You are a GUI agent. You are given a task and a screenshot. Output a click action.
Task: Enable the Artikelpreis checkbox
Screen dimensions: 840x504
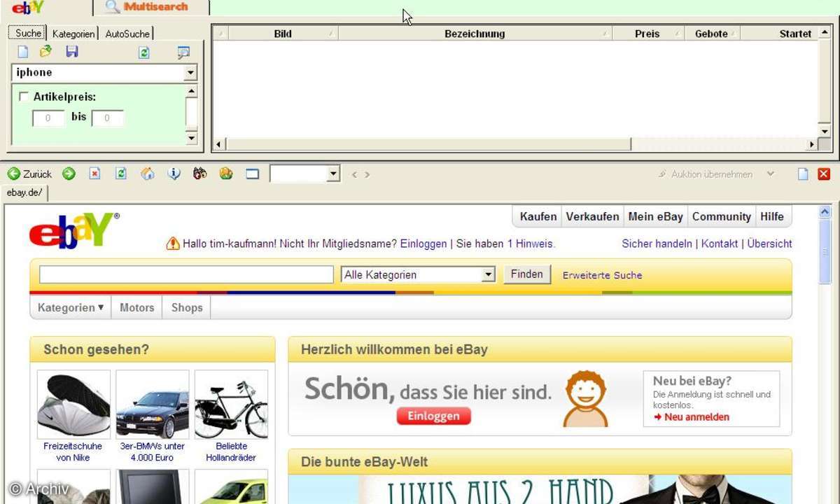coord(24,97)
